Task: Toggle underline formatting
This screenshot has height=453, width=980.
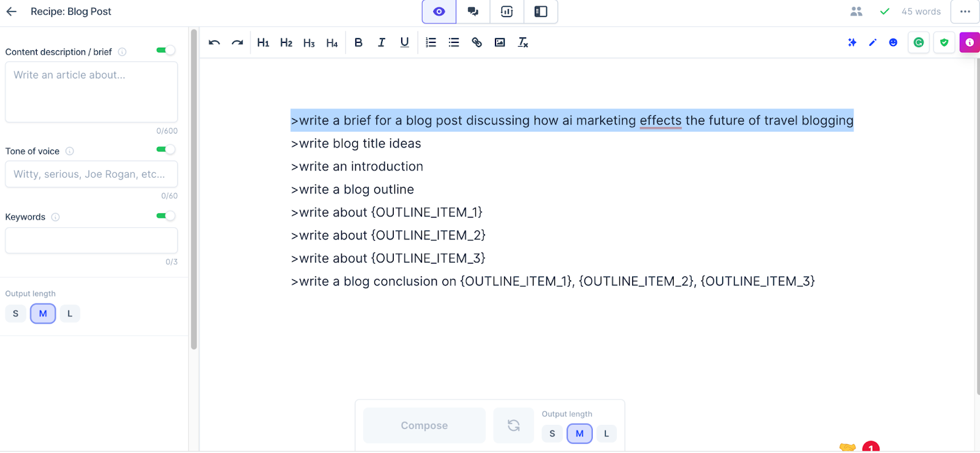Action: point(404,42)
